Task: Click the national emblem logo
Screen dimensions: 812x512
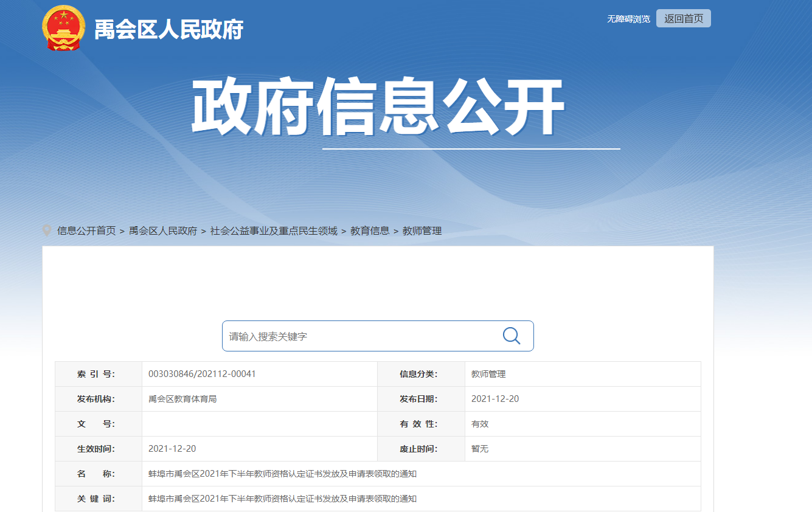Action: pos(64,28)
